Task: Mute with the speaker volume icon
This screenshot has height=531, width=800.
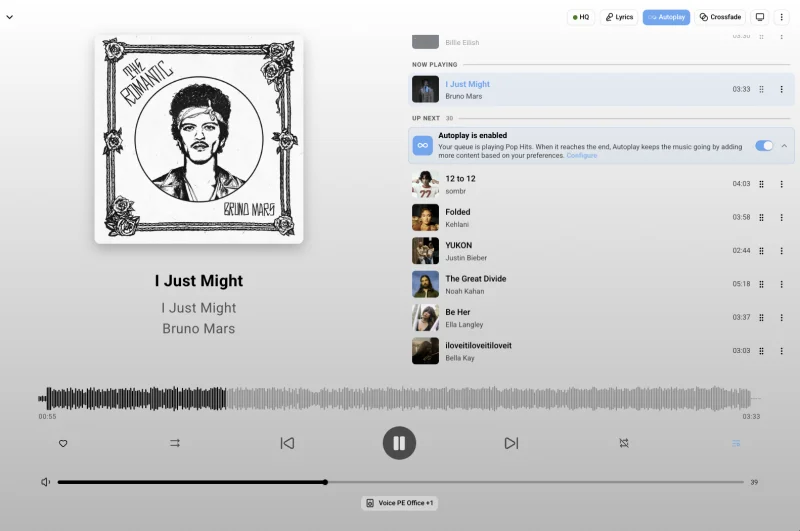Action: click(45, 482)
